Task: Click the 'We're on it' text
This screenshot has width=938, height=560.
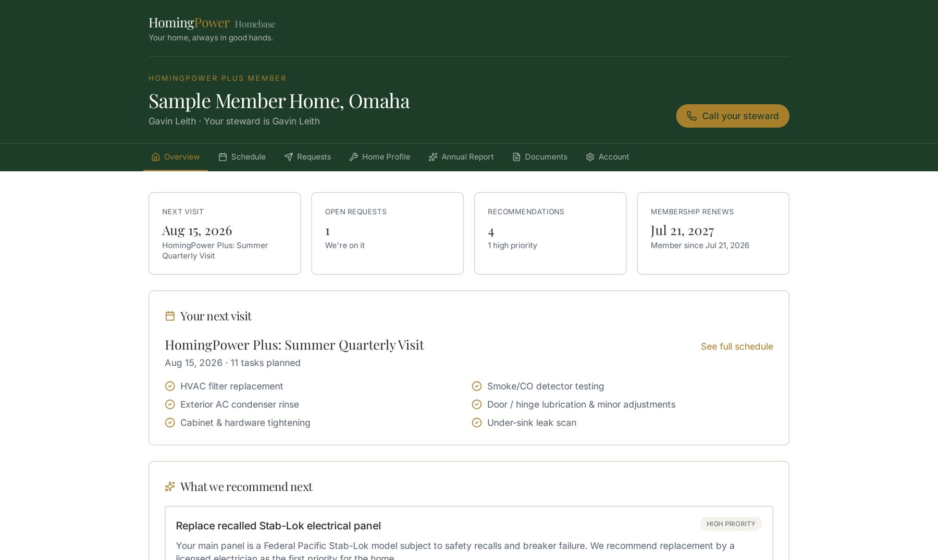Action: [x=345, y=245]
